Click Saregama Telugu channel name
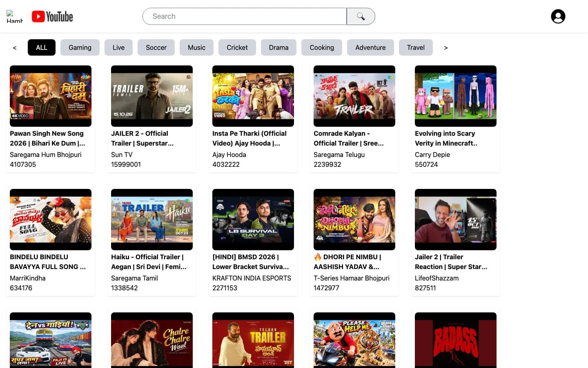This screenshot has height=368, width=588. click(339, 155)
